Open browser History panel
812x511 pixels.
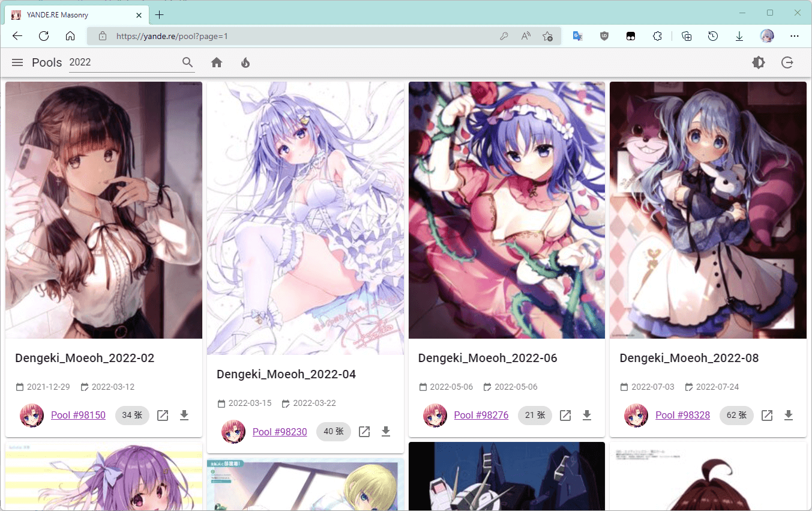pos(713,36)
